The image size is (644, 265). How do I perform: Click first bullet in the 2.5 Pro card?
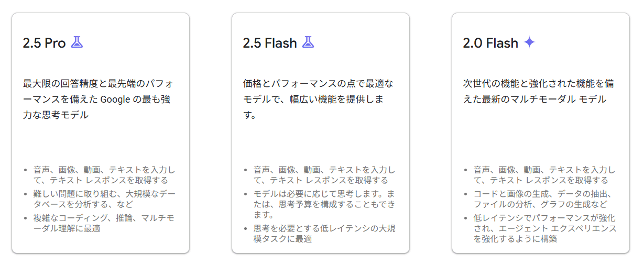tap(104, 175)
